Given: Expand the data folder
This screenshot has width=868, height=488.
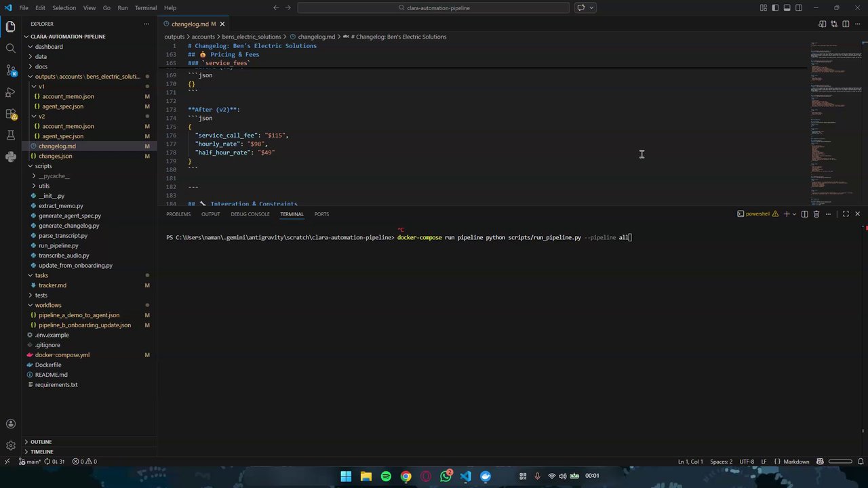Looking at the screenshot, I should click(x=90, y=57).
